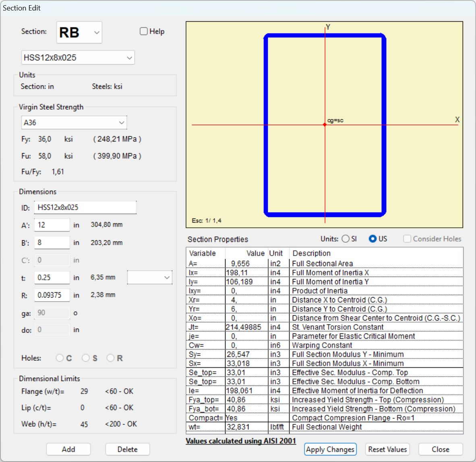Open the empty dropdown beside thickness
476x462 pixels.
click(x=150, y=277)
